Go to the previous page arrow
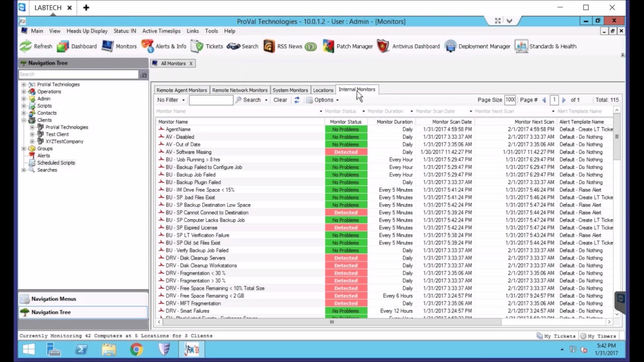 point(544,100)
